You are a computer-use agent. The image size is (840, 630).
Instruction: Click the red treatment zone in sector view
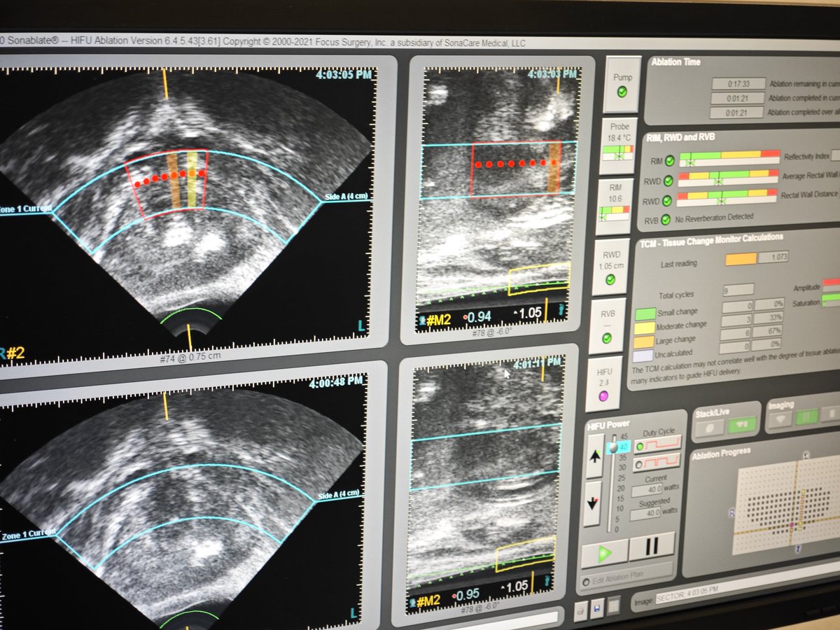pyautogui.click(x=167, y=183)
